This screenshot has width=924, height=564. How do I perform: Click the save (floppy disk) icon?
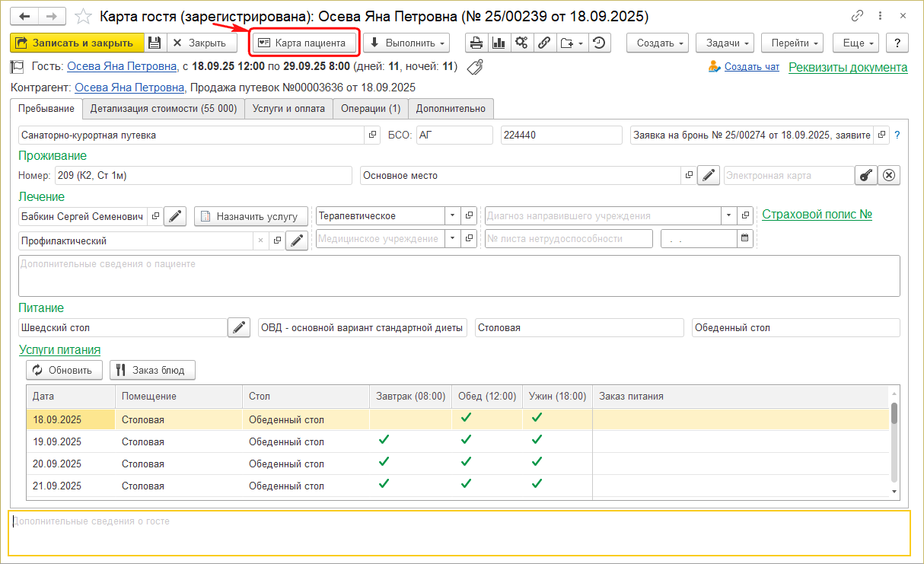coord(155,43)
